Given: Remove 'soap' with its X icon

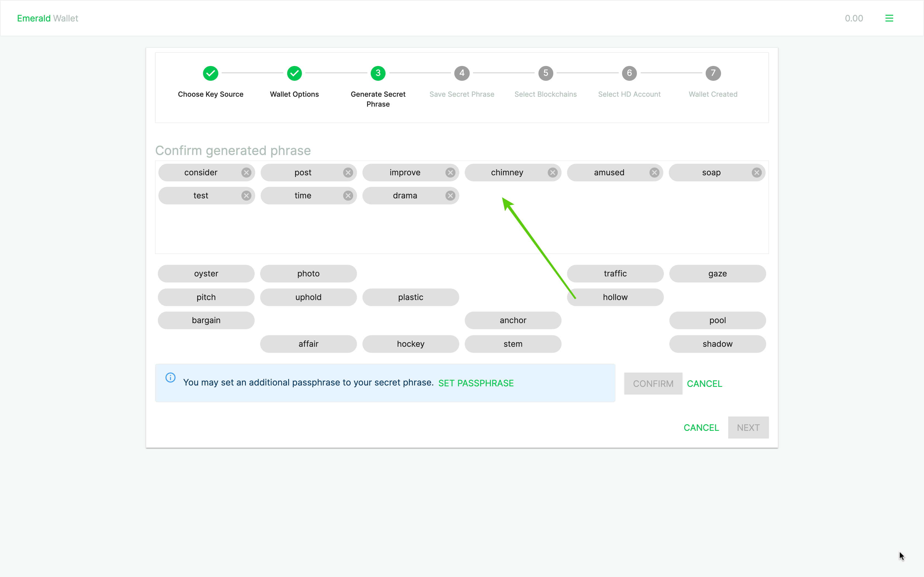Looking at the screenshot, I should pos(756,173).
